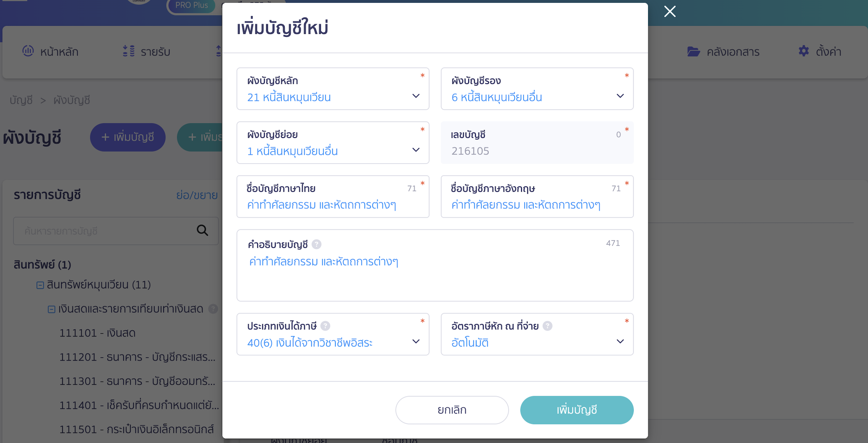Click บัญชี in the breadcrumb
This screenshot has height=443, width=868.
click(x=20, y=100)
